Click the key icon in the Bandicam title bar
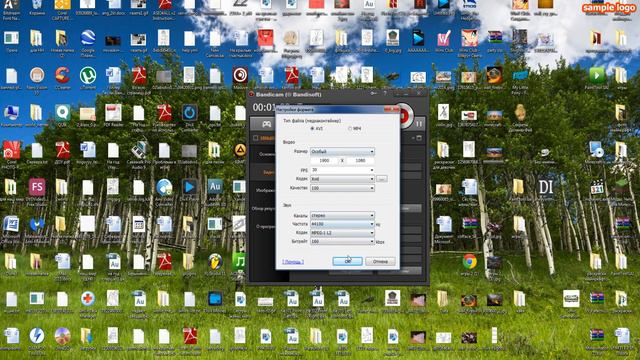 pyautogui.click(x=373, y=94)
